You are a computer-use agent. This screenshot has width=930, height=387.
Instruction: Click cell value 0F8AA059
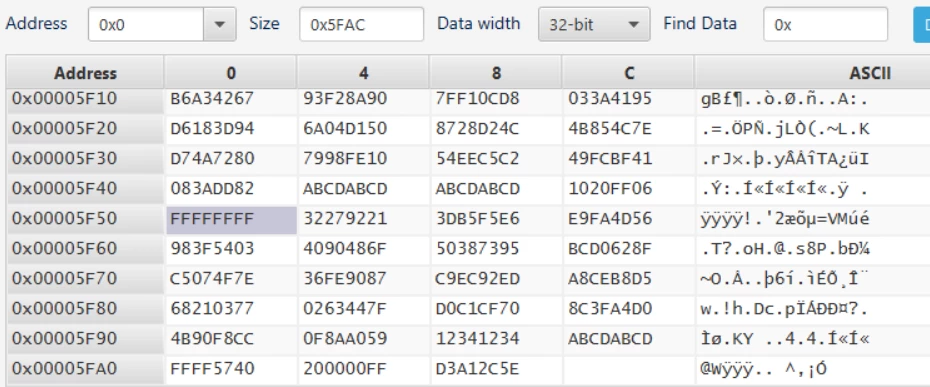(345, 339)
